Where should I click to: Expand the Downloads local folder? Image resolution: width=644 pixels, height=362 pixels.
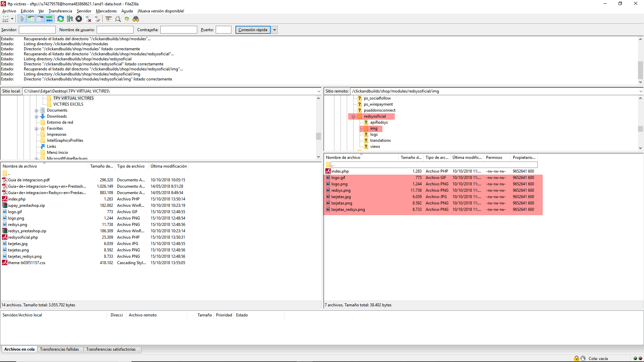pyautogui.click(x=37, y=117)
